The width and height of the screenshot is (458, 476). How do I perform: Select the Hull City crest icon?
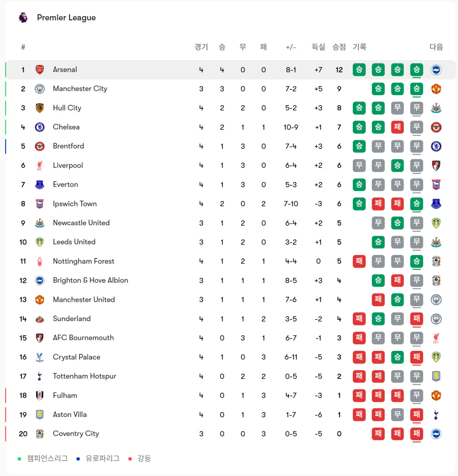(x=40, y=108)
